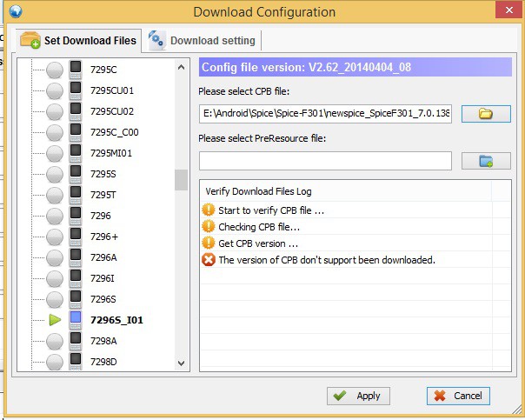Click the browse folder icon for CPB file

[485, 114]
